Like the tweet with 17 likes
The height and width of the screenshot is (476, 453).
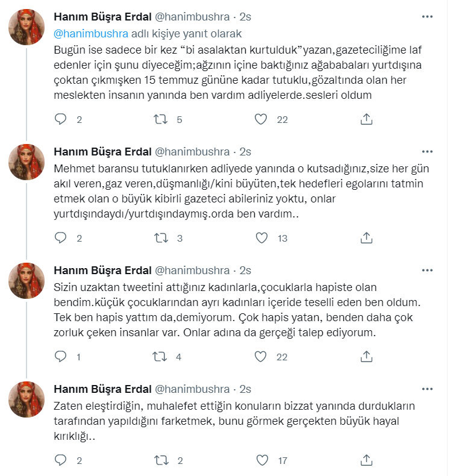[261, 461]
